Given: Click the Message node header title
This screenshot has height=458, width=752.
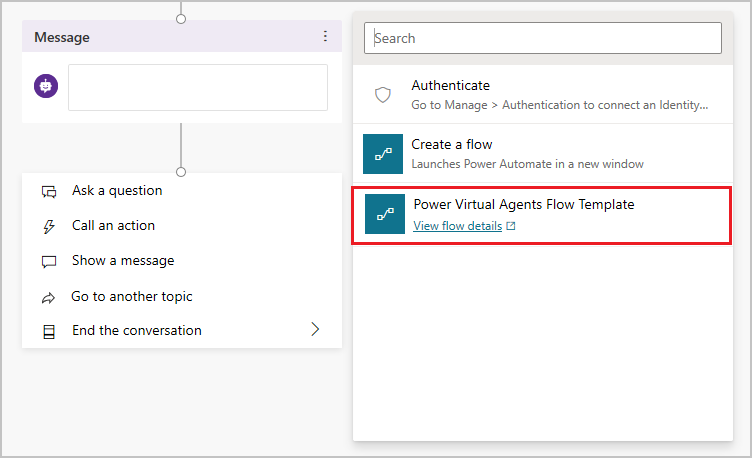Looking at the screenshot, I should pos(62,37).
